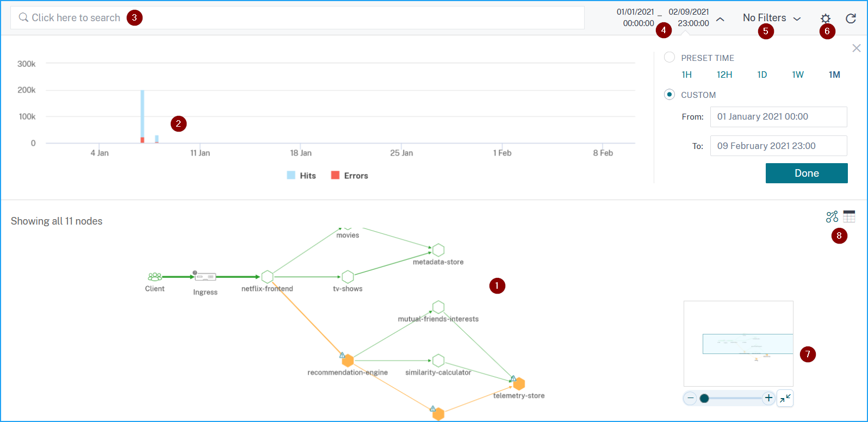Close the time selection panel

[x=857, y=48]
